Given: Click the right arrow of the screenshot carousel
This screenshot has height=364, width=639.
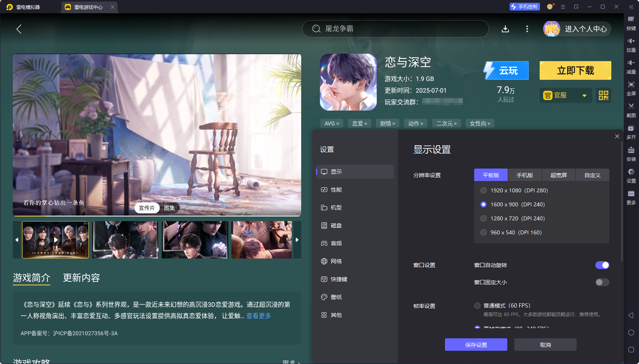Looking at the screenshot, I should coord(297,240).
